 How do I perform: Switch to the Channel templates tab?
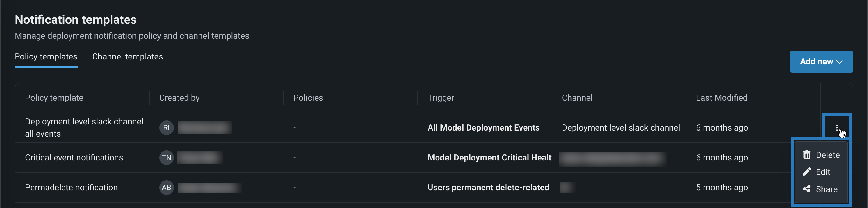[x=127, y=57]
